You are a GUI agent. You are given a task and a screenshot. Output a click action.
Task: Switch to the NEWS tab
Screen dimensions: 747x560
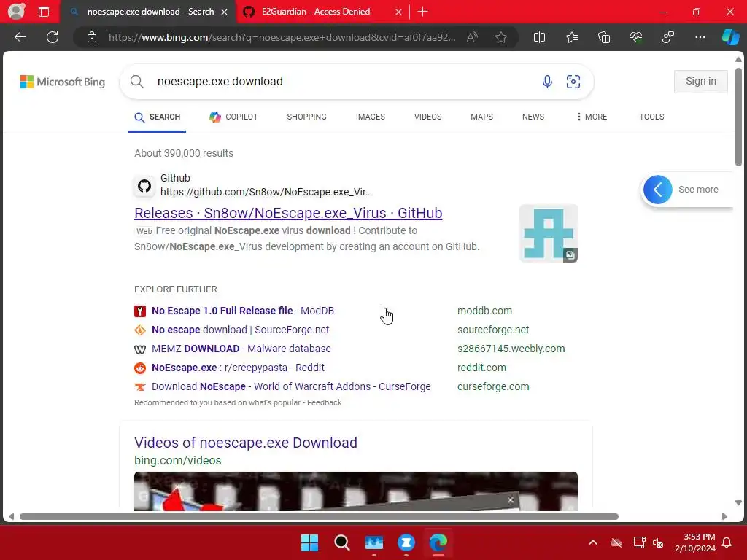point(533,117)
